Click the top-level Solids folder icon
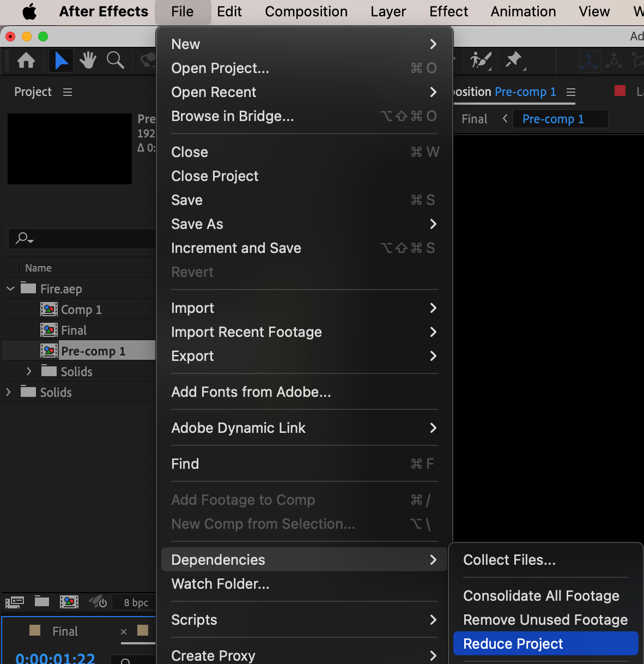The height and width of the screenshot is (664, 644). click(x=28, y=391)
